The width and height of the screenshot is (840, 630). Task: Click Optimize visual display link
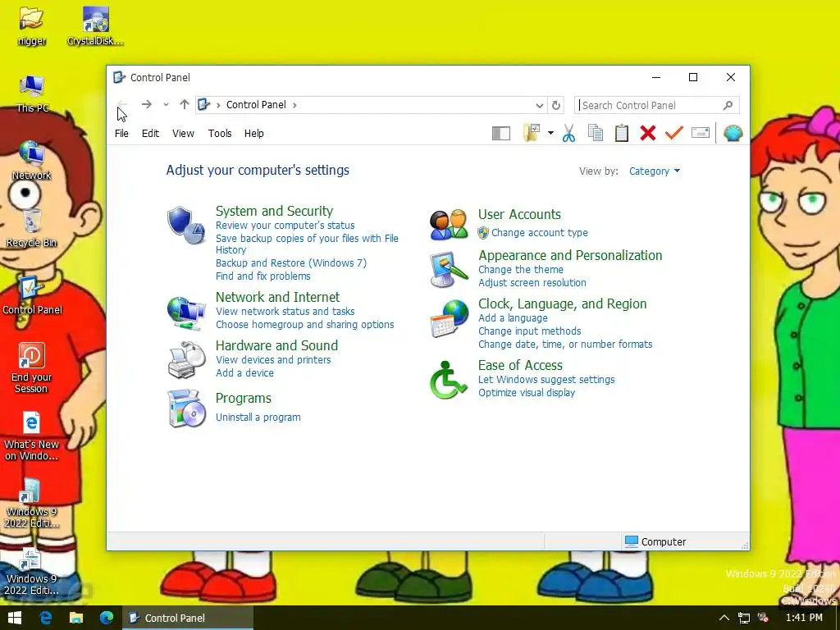527,392
